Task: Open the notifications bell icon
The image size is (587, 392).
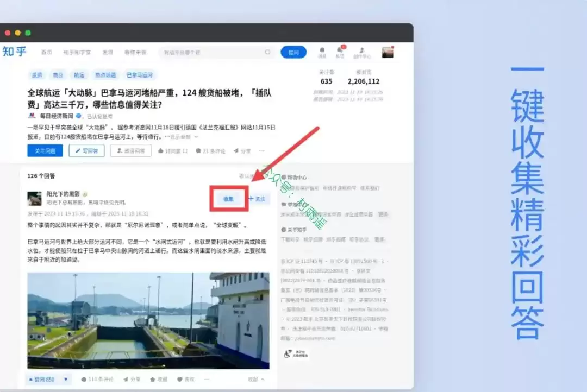Action: pos(322,52)
